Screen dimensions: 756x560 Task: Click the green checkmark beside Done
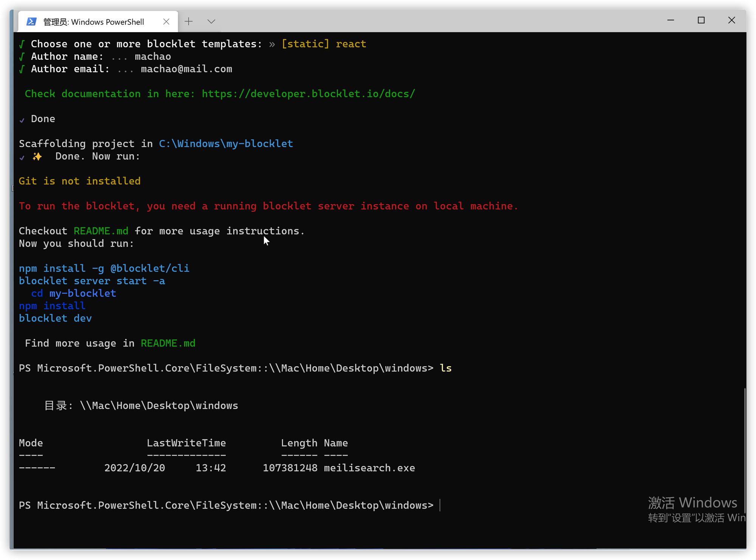[22, 120]
